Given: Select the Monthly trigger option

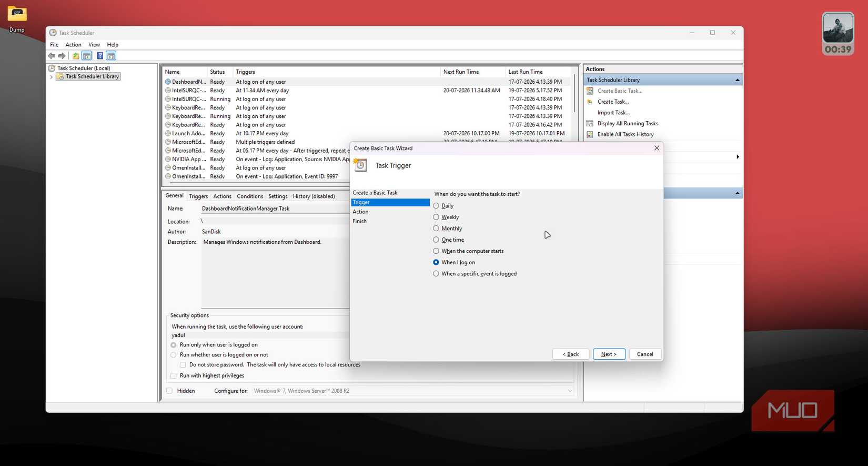Looking at the screenshot, I should coord(436,228).
